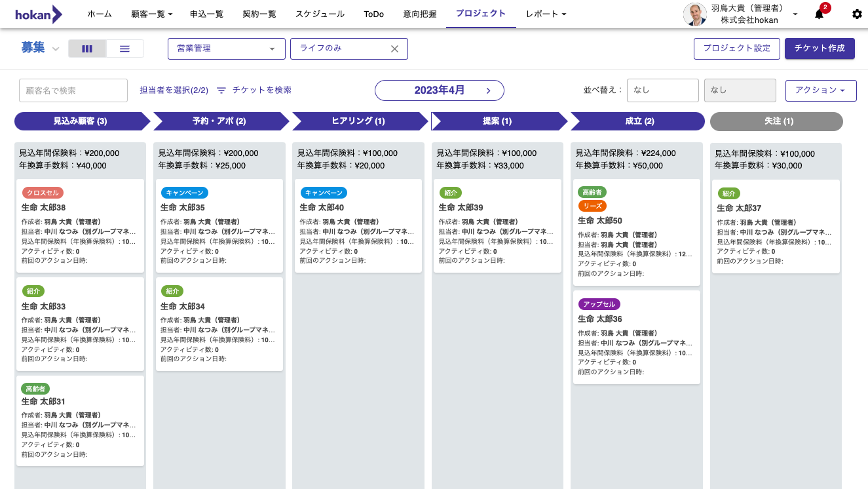Clear the ライフのみ filter with X
Viewport: 868px width, 489px height.
coord(394,49)
